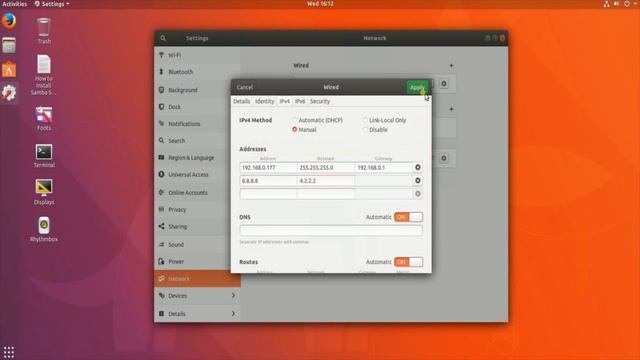Image resolution: width=640 pixels, height=360 pixels.
Task: Click the Settings icon in the dock
Action: (x=9, y=93)
